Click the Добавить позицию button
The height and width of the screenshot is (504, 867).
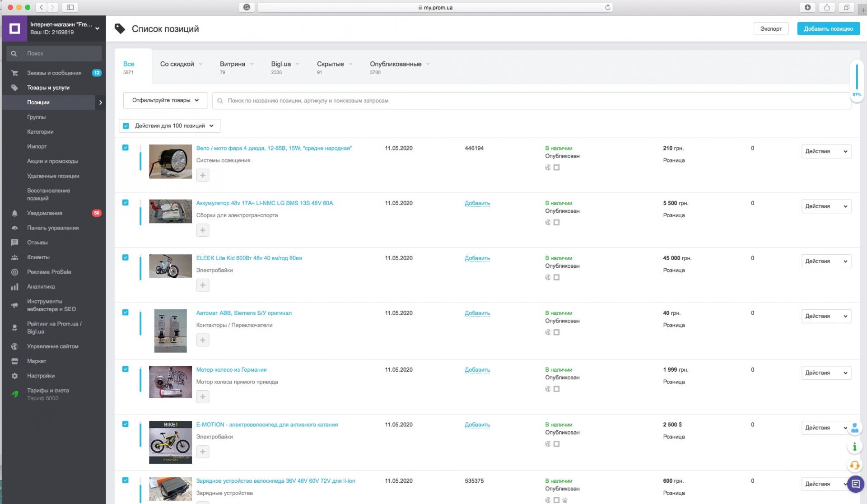[x=828, y=28]
